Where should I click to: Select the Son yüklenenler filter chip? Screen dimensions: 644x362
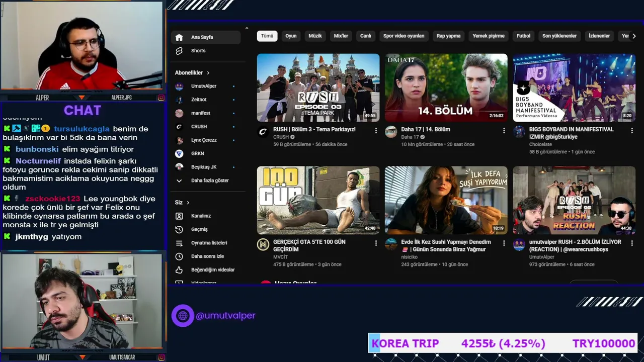(559, 36)
